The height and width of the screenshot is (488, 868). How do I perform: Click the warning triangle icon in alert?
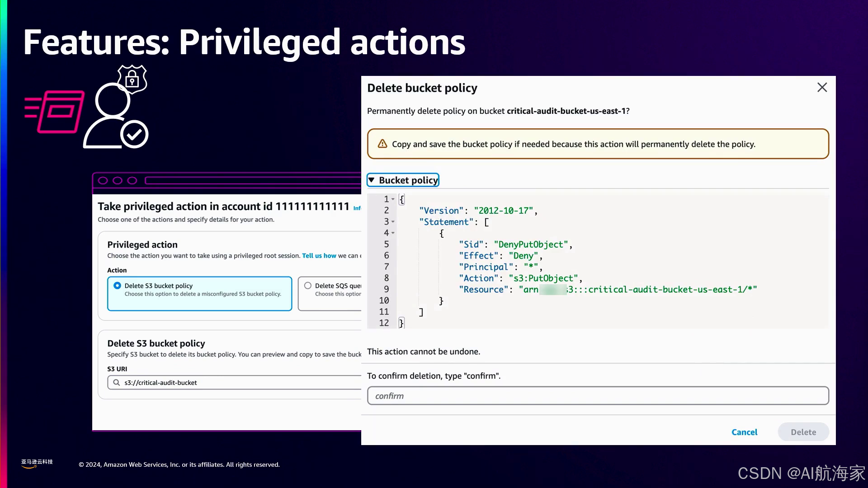tap(382, 144)
